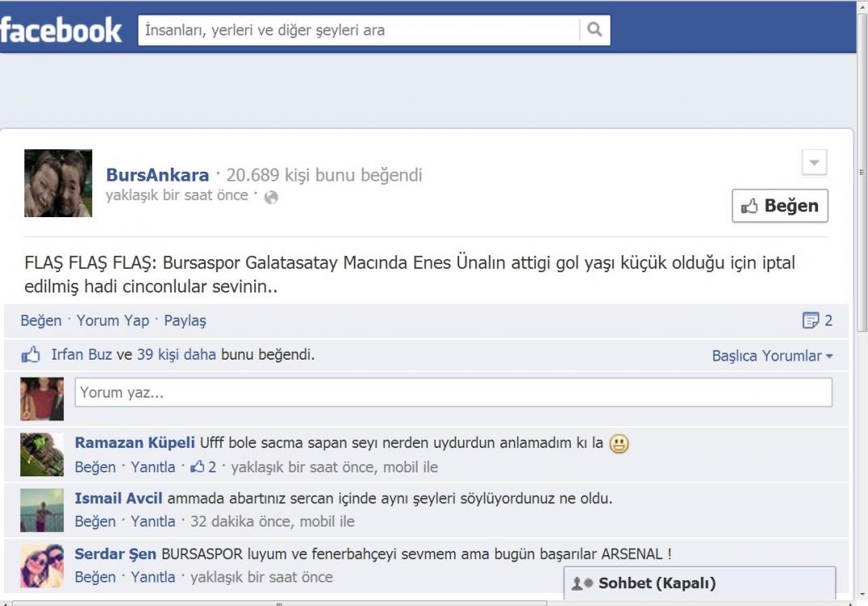
Task: Open the post options dropdown arrow
Action: tap(814, 161)
